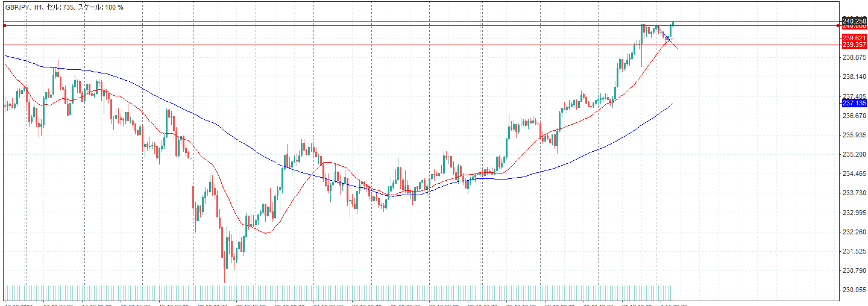The width and height of the screenshot is (868, 306).
Task: Click the 232.260 price axis label
Action: tap(854, 232)
